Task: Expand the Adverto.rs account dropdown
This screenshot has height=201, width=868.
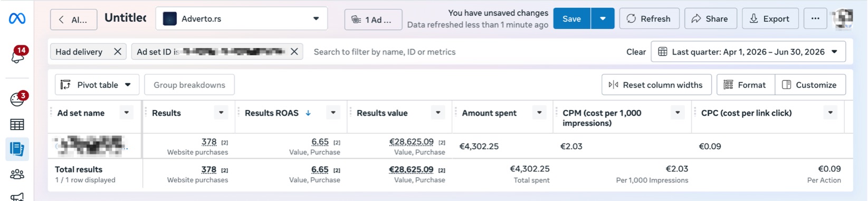Action: [242, 19]
